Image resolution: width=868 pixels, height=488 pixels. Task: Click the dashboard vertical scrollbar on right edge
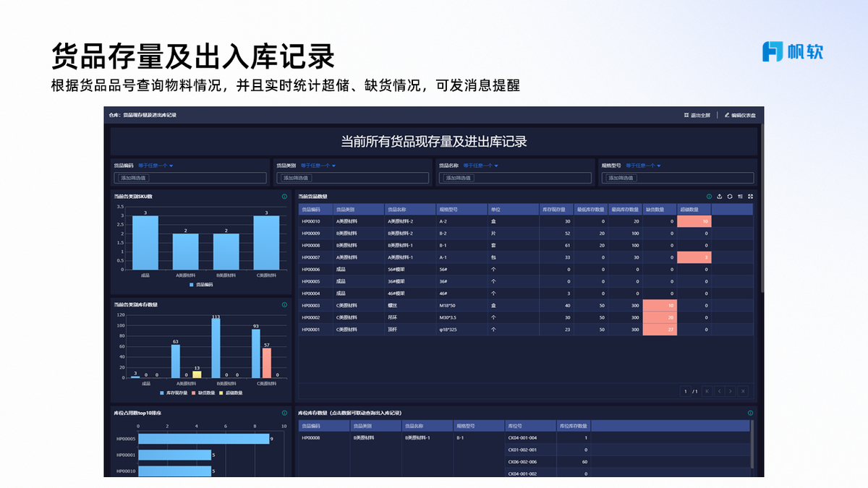tap(762, 210)
